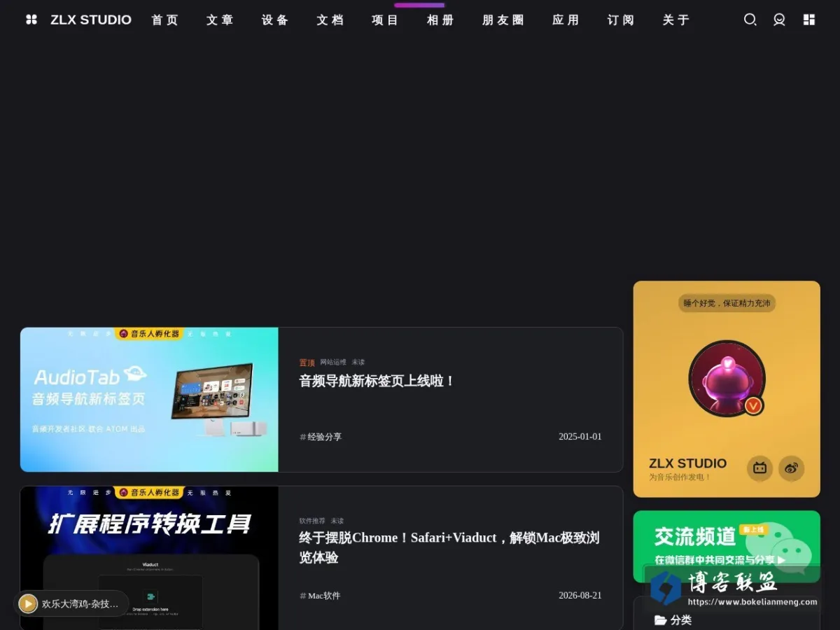Click the 软件推荐 category label
This screenshot has width=840, height=630.
(312, 521)
